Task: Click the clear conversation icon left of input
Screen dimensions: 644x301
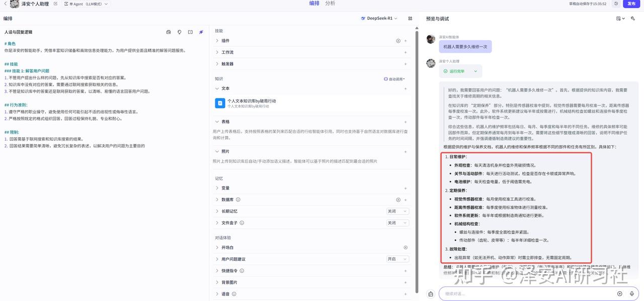Action: (431, 294)
